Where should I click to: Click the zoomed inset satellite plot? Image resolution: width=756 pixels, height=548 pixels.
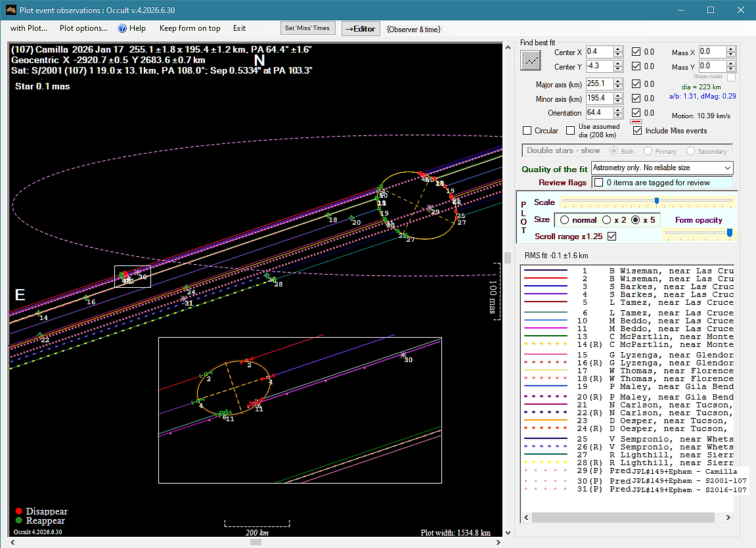point(300,410)
